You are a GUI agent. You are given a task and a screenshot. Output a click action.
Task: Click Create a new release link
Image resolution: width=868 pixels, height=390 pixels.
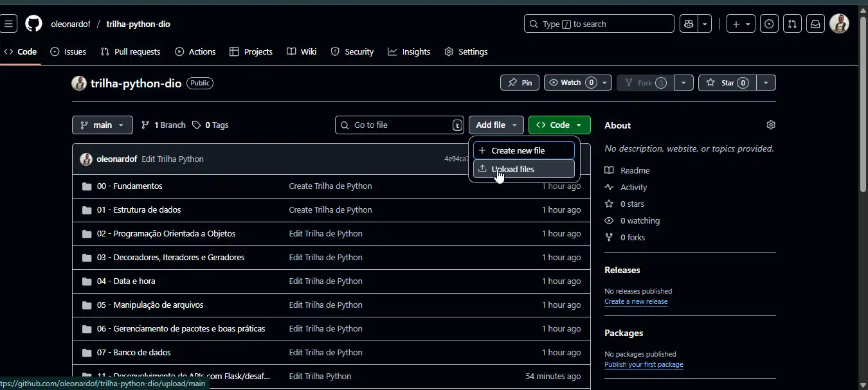[636, 301]
